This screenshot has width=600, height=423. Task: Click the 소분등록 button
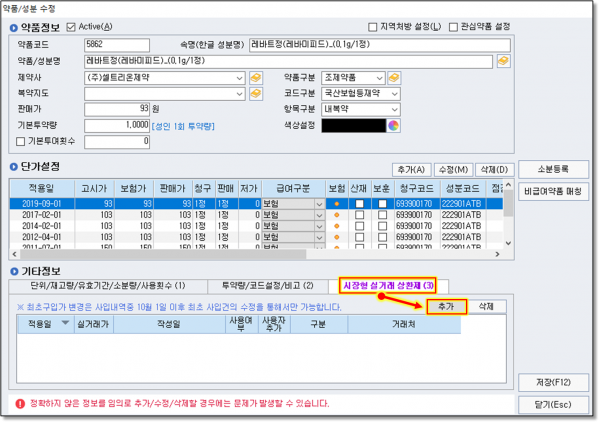click(x=553, y=169)
